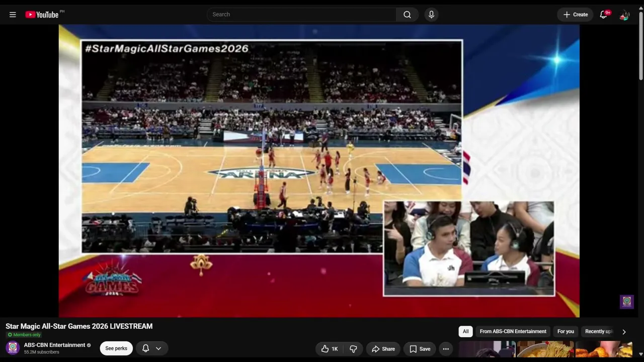Dislike the video with the thumbs-down button
The height and width of the screenshot is (362, 644).
point(353,349)
